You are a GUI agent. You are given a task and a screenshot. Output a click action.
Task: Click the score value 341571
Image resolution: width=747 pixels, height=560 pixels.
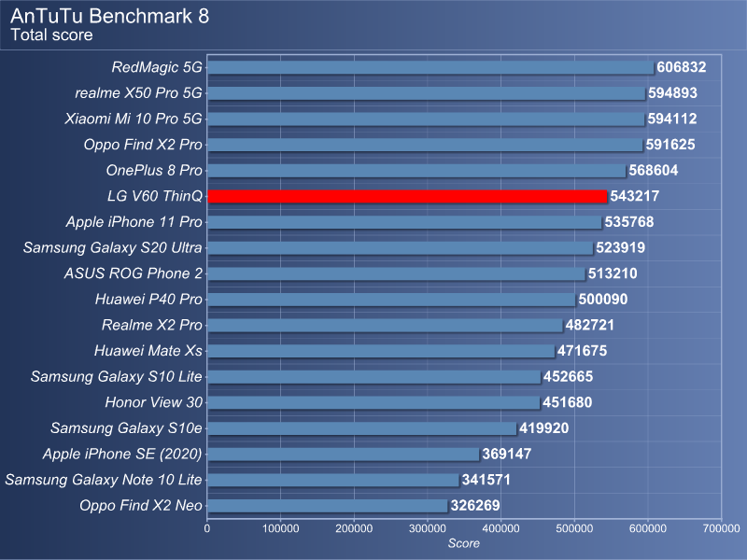[x=486, y=480]
